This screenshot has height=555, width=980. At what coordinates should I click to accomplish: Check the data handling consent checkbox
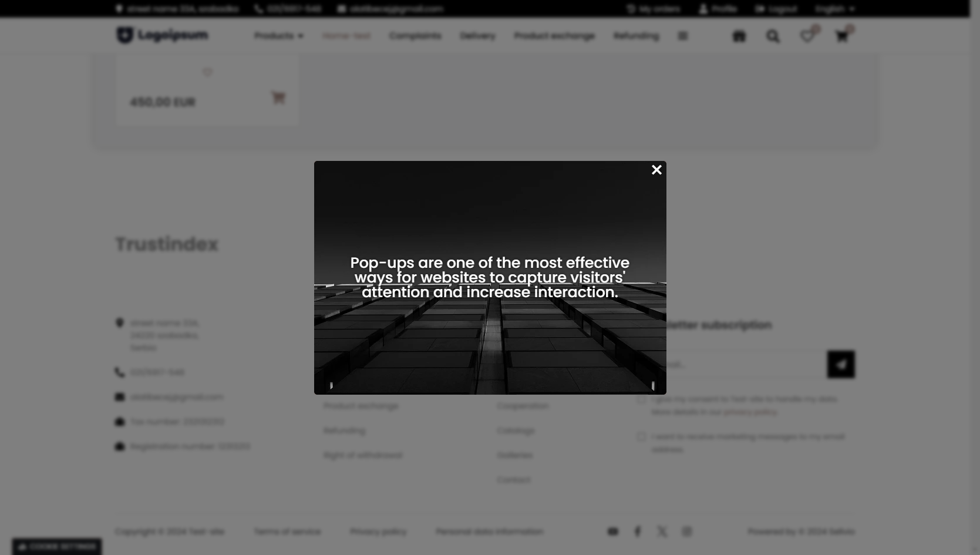(641, 399)
